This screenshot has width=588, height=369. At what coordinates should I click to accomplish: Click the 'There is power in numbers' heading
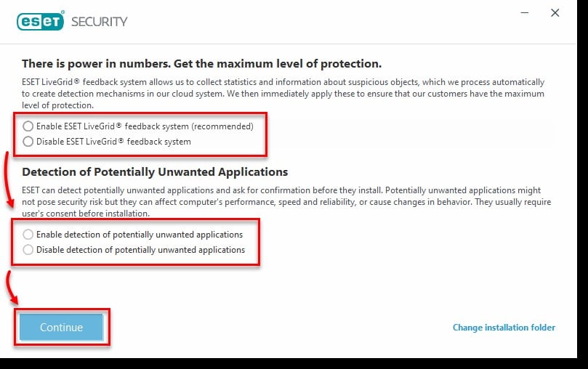(x=201, y=64)
